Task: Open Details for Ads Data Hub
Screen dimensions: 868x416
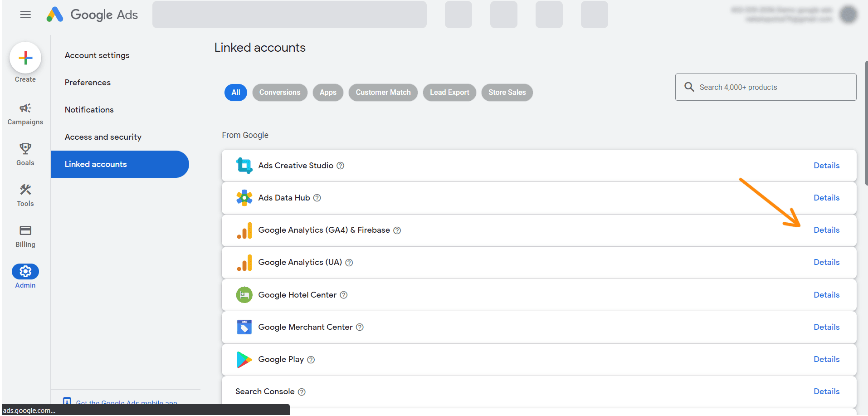Action: tap(826, 198)
